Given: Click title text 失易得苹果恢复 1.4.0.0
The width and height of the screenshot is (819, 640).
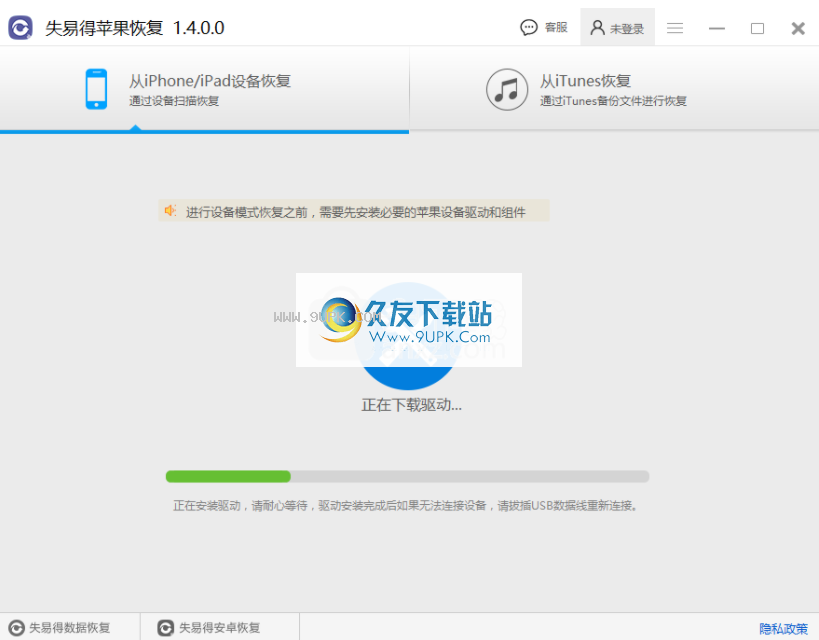Looking at the screenshot, I should tap(135, 28).
